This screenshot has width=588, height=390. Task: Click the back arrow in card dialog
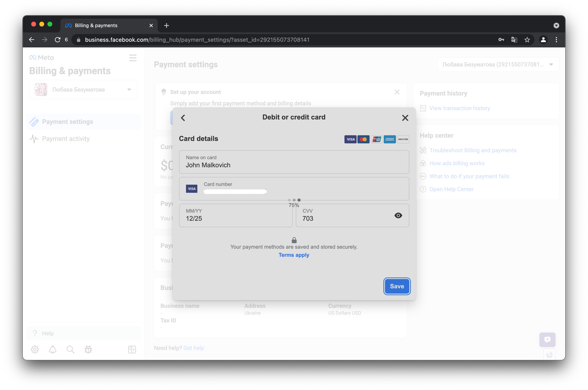183,118
